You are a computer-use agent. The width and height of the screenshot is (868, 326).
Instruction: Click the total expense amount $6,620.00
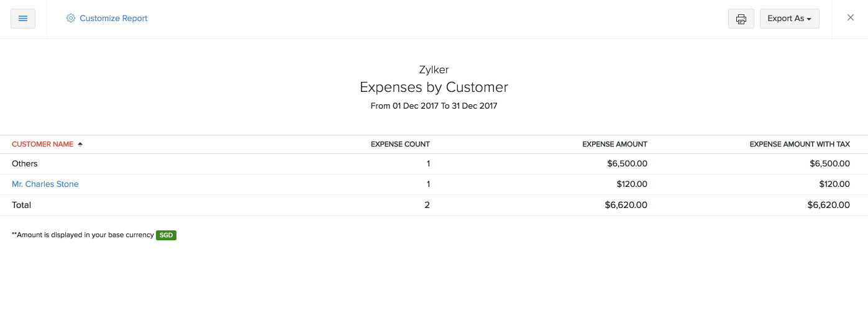tap(626, 205)
